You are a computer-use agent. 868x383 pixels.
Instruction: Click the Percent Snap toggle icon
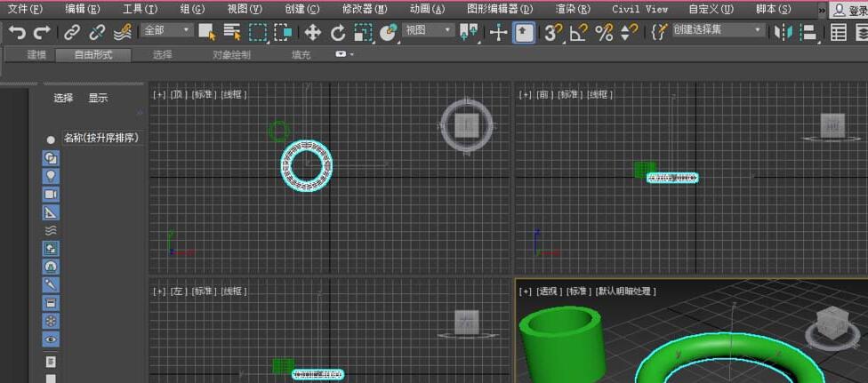pos(604,33)
